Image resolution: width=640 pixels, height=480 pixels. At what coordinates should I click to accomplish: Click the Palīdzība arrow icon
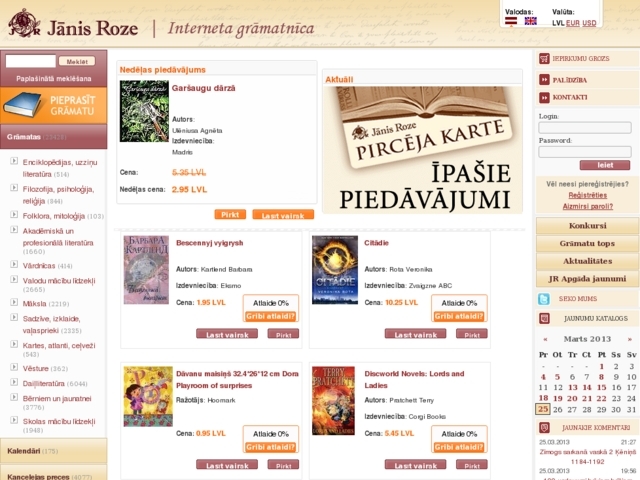[544, 80]
